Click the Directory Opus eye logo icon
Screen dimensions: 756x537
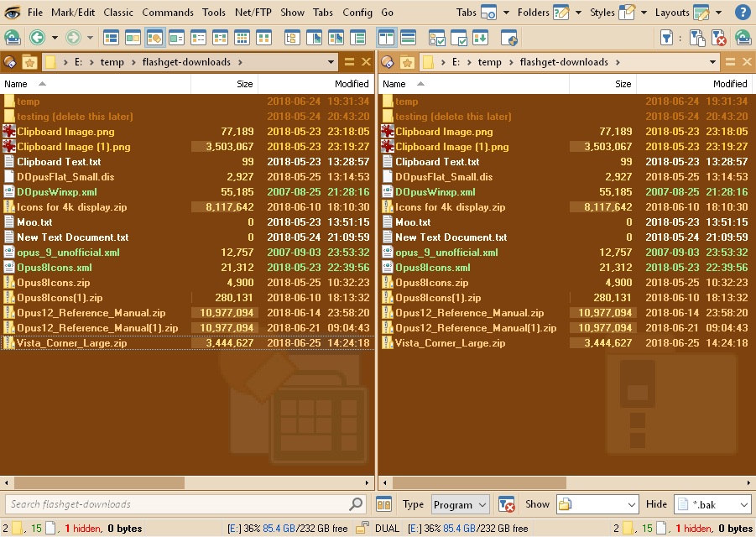coord(12,12)
